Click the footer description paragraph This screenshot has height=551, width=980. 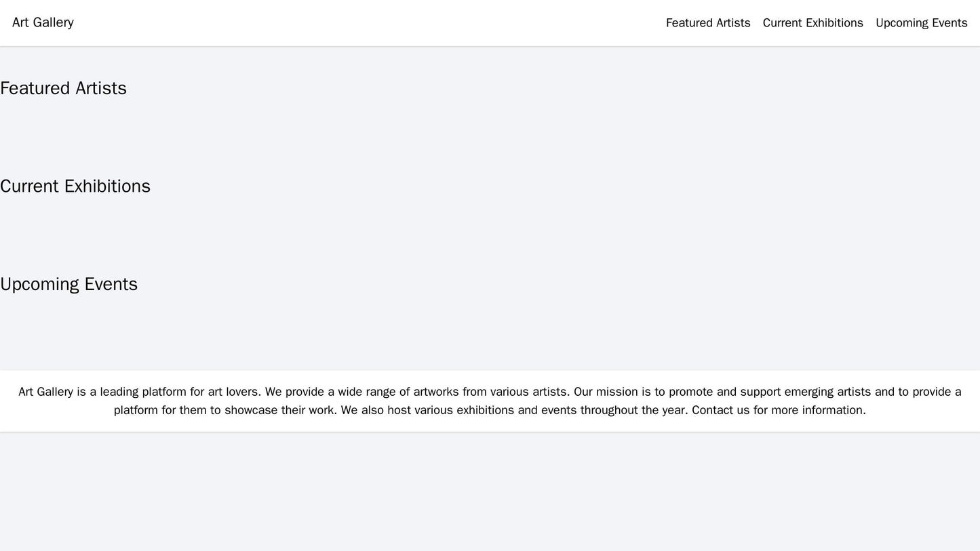point(490,401)
